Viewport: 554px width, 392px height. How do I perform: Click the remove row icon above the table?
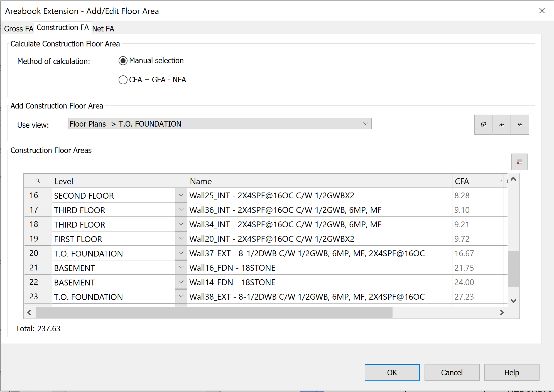(x=519, y=162)
